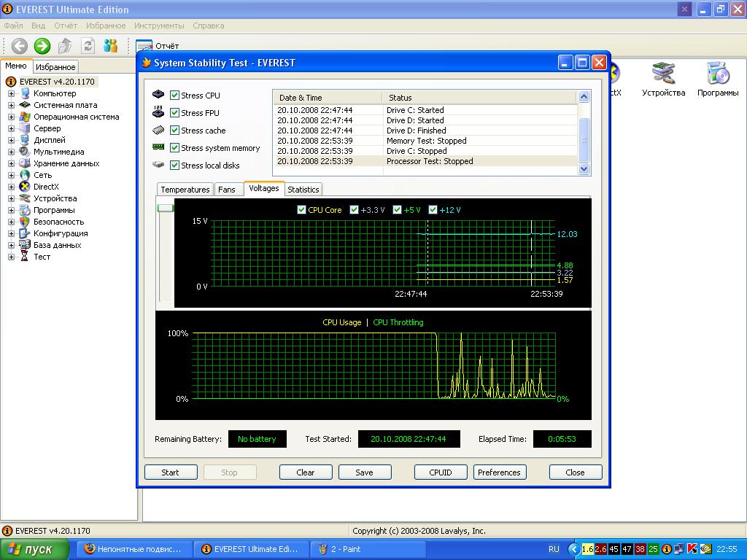Image resolution: width=747 pixels, height=560 pixels.
Task: Open the Устройства icon in main panel
Action: [663, 74]
